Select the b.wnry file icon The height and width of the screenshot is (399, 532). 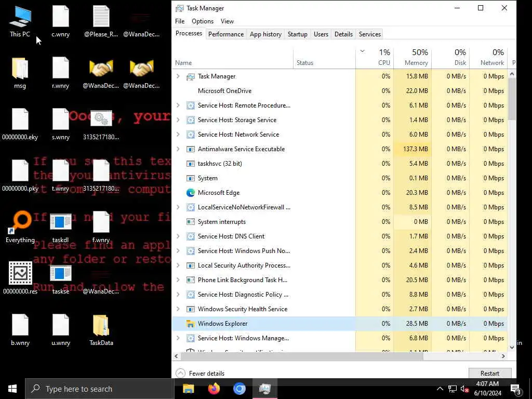[20, 330]
